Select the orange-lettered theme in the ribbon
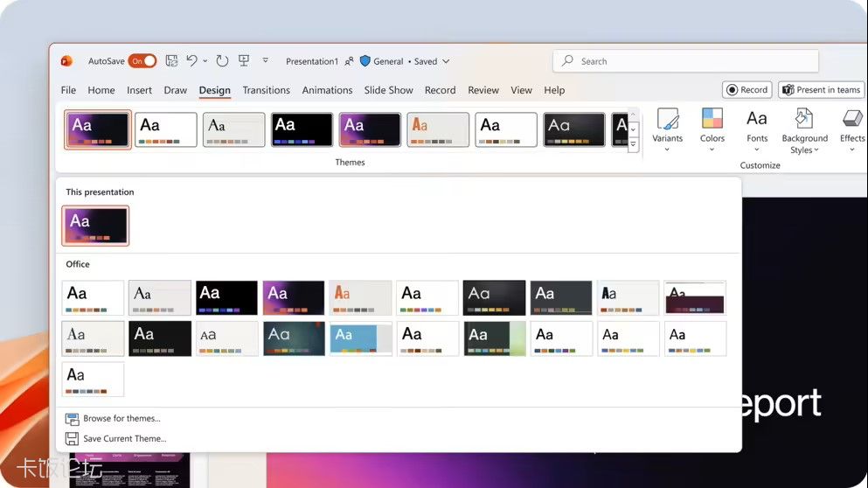Image resolution: width=868 pixels, height=488 pixels. tap(438, 129)
